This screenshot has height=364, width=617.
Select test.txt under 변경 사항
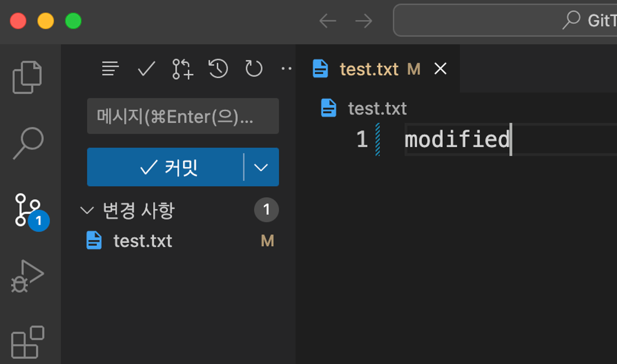point(143,241)
